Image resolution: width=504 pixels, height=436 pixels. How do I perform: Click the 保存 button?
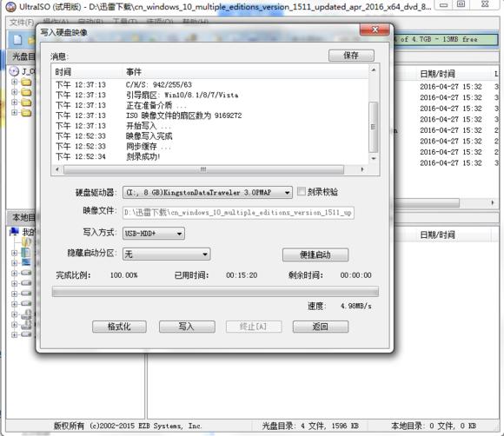[351, 56]
